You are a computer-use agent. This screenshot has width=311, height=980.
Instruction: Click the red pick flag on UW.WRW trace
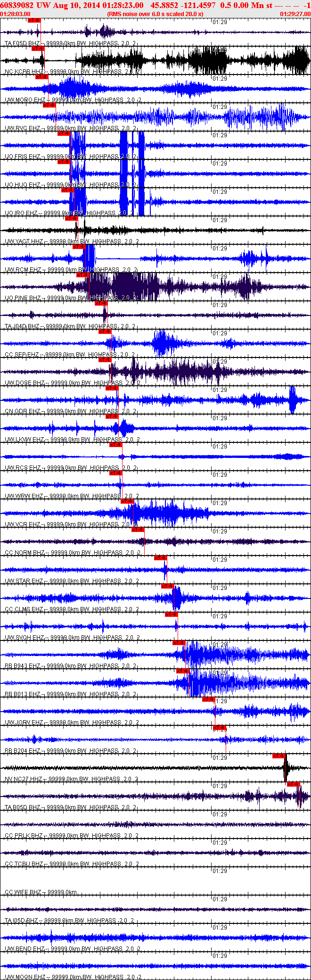[x=115, y=473]
